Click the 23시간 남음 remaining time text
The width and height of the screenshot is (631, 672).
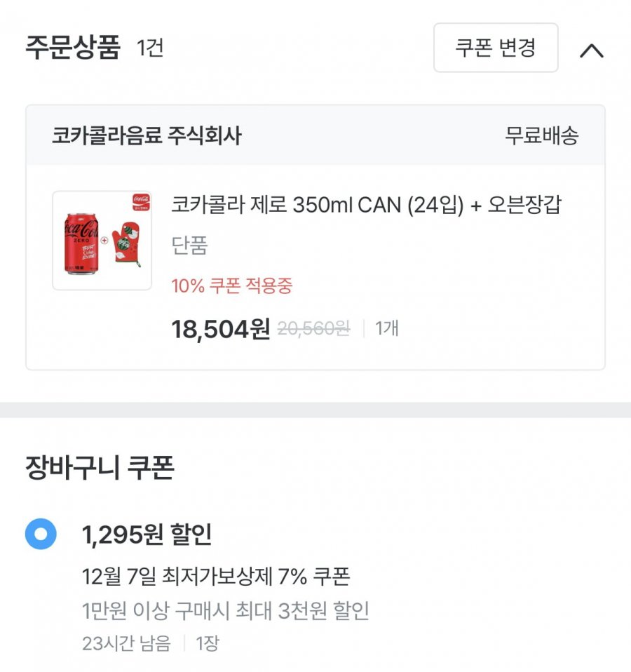tap(126, 643)
